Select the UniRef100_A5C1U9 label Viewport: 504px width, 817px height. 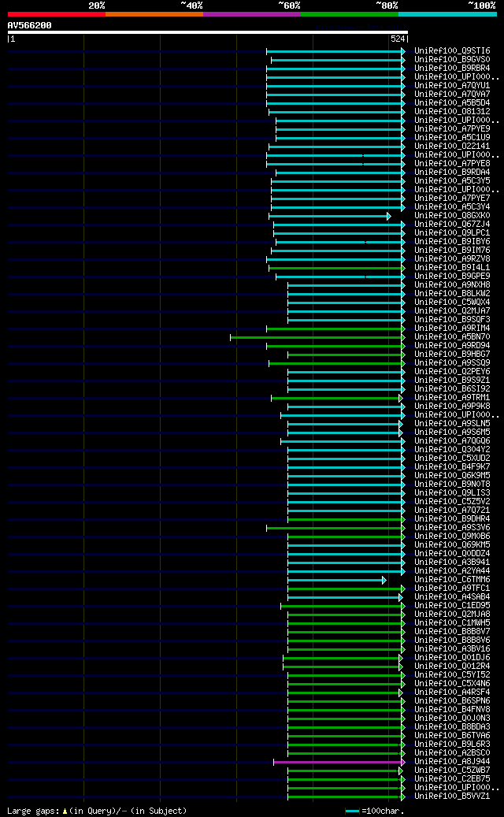pos(452,138)
